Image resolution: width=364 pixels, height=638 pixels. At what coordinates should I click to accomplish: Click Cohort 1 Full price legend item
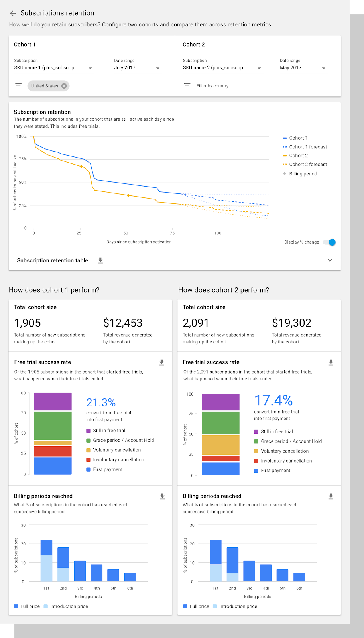pos(27,606)
